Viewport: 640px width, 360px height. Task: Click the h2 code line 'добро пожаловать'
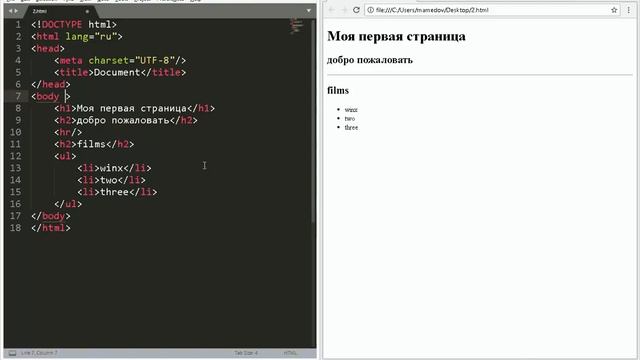pos(126,120)
